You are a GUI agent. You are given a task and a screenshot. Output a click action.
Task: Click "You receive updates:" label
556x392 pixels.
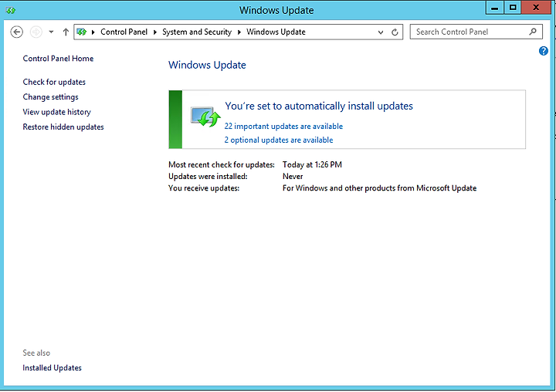pos(204,188)
